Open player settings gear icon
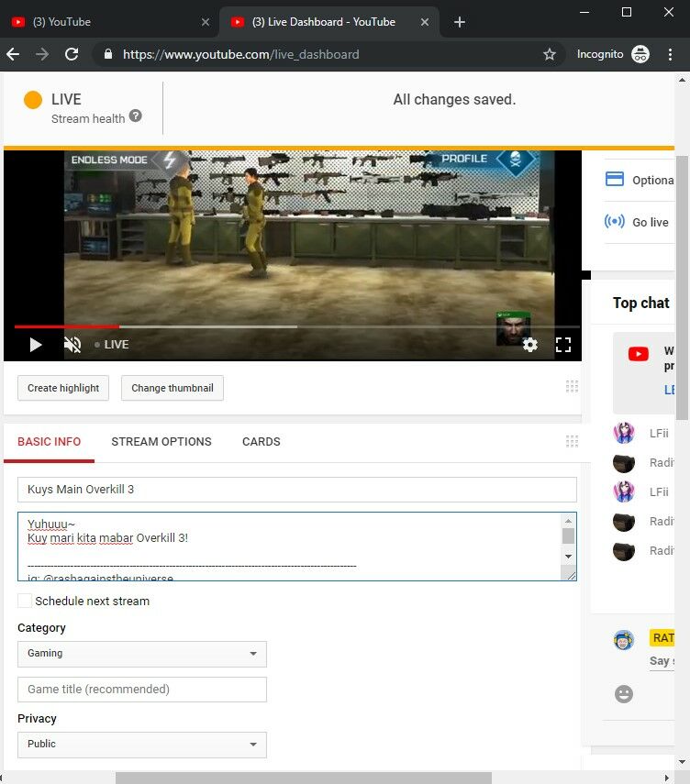This screenshot has height=784, width=690. 529,345
